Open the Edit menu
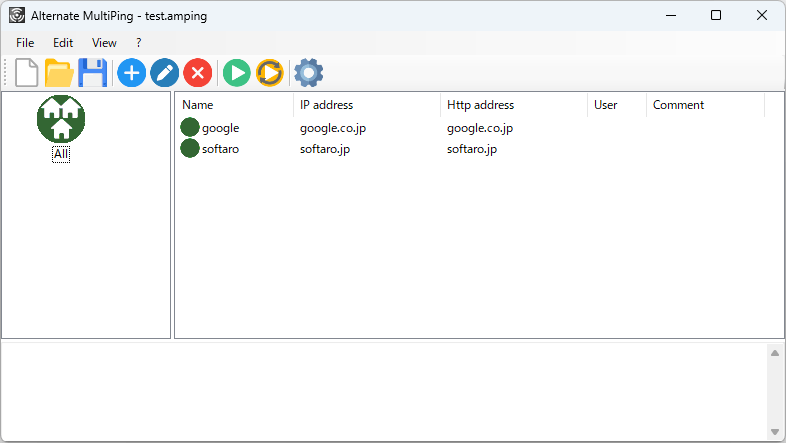The image size is (786, 443). (63, 43)
